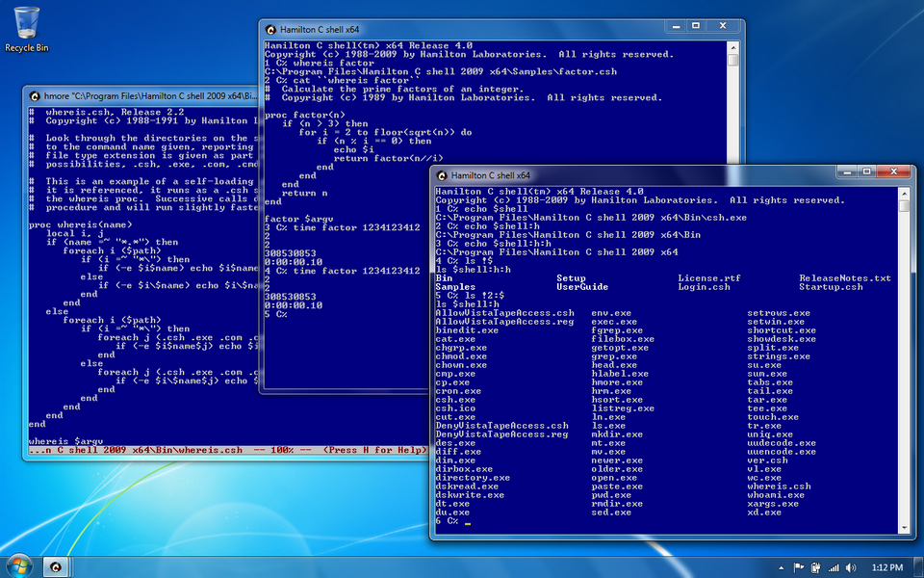The height and width of the screenshot is (578, 924).
Task: Select Hamilton C shell taskbar button
Action: click(x=56, y=567)
